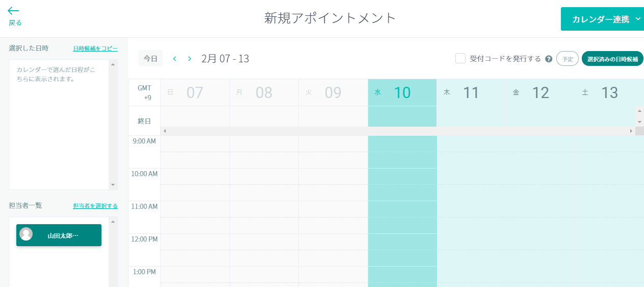This screenshot has height=287, width=644.
Task: Click the help question mark icon
Action: [x=549, y=59]
